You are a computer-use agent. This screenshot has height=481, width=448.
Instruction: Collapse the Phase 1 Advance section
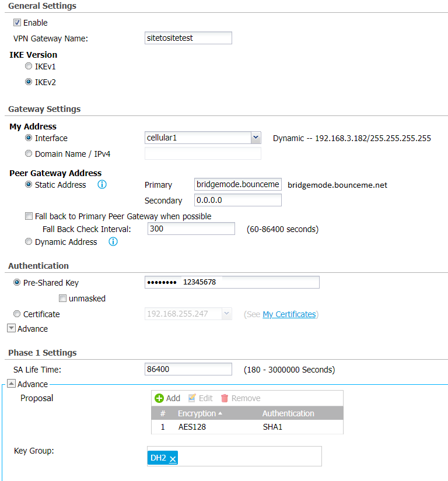coord(11,384)
